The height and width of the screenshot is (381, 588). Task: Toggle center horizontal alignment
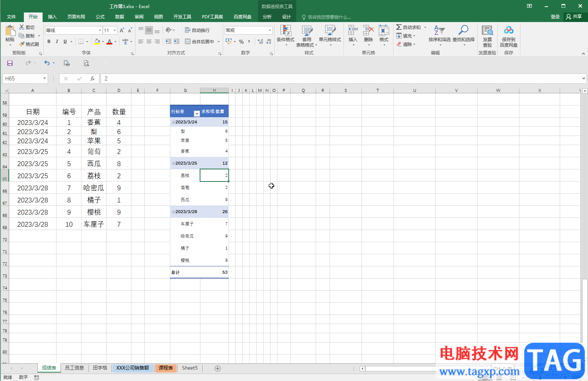149,42
